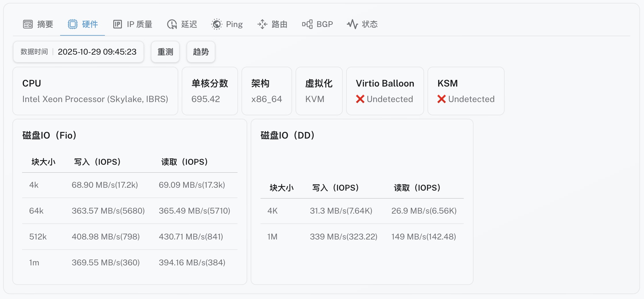This screenshot has width=644, height=299.
Task: Click the DD 1M read speed value
Action: (423, 237)
